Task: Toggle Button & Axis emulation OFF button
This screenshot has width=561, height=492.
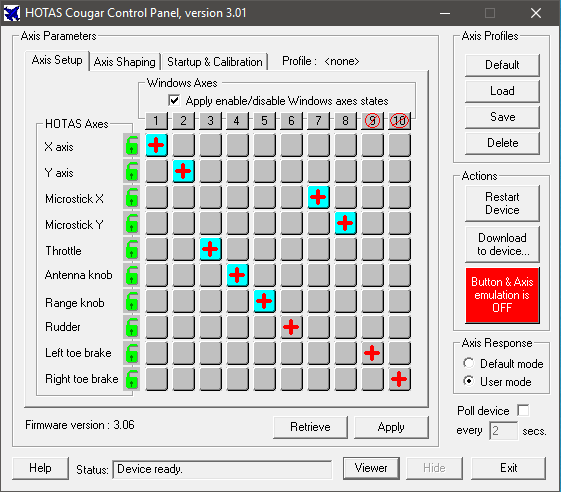Action: tap(502, 295)
